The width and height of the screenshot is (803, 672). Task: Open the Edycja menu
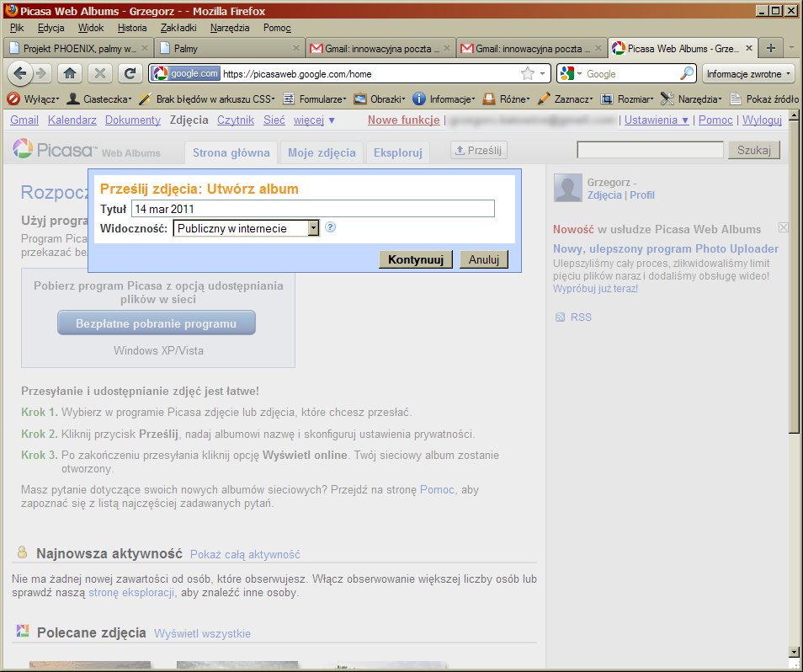click(x=51, y=28)
